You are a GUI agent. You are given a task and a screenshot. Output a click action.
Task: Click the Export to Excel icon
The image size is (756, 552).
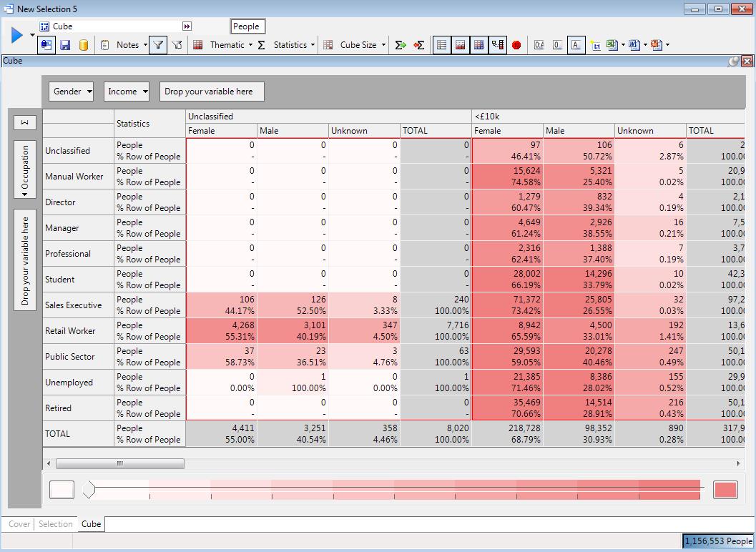(x=612, y=45)
